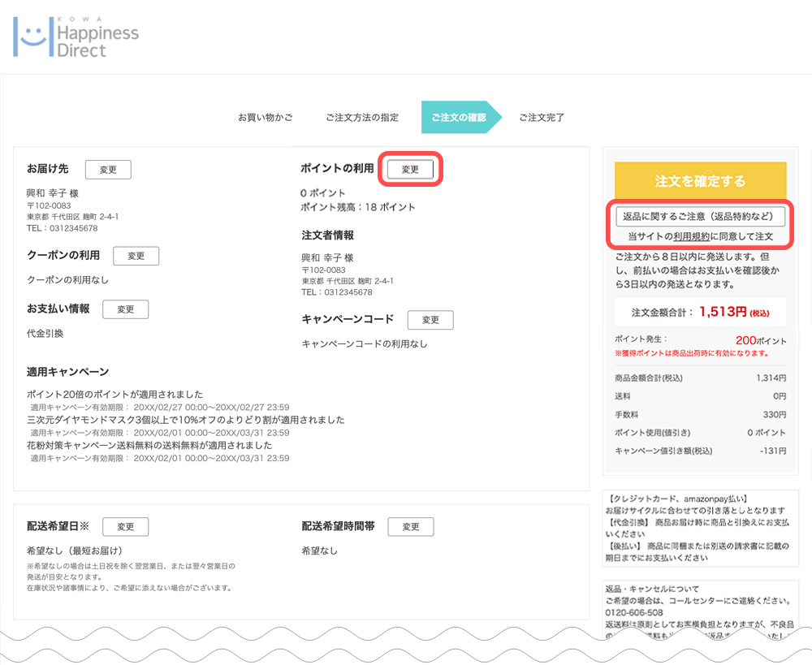The width and height of the screenshot is (812, 665).
Task: Change the クーポンの利用 setting
Action: 136,256
